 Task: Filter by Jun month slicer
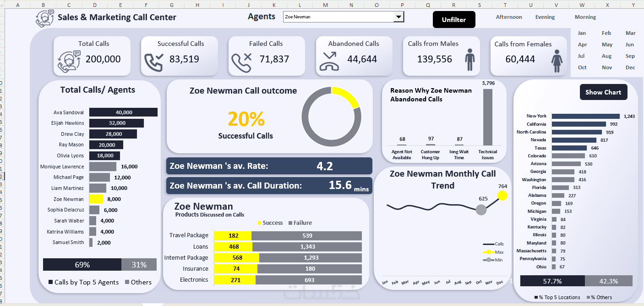pos(630,45)
